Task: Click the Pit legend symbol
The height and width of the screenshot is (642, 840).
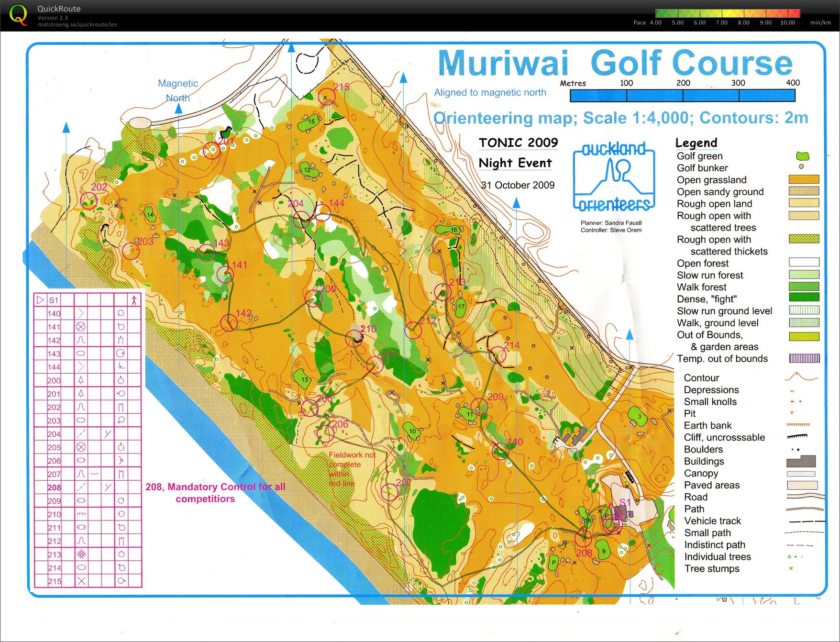Action: point(792,413)
